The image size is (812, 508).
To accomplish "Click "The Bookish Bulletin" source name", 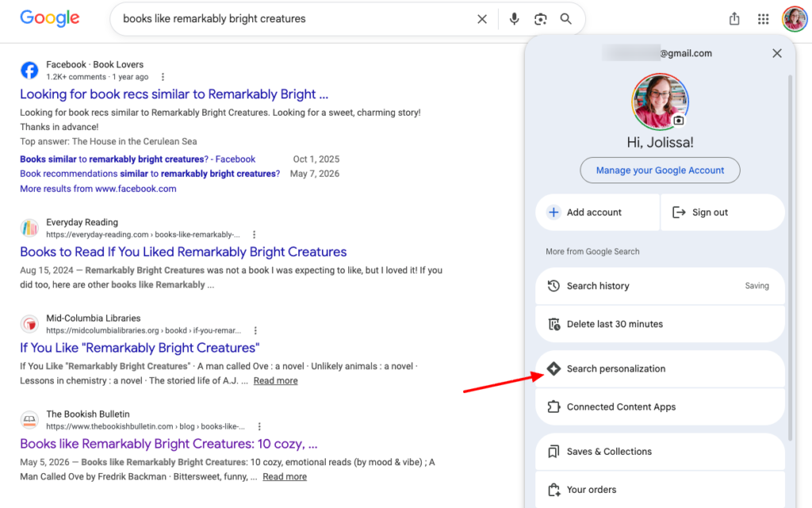I will pos(87,414).
